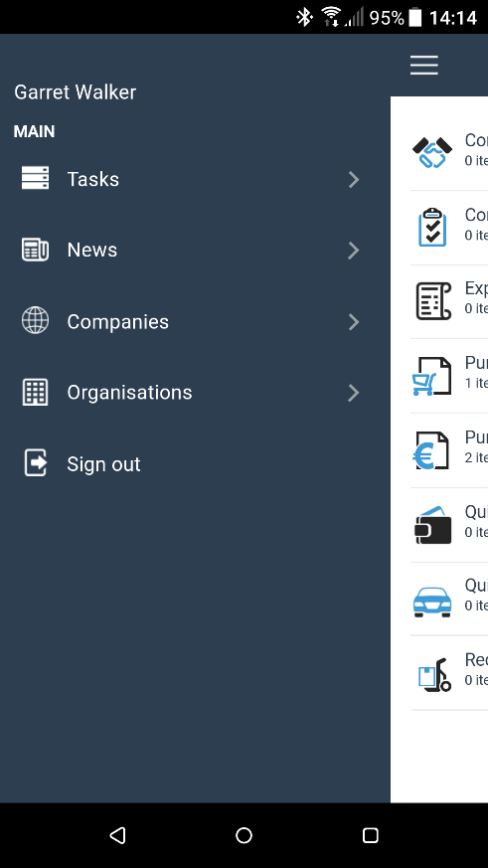
Task: Tap the clipboard checklist icon
Action: click(x=432, y=227)
